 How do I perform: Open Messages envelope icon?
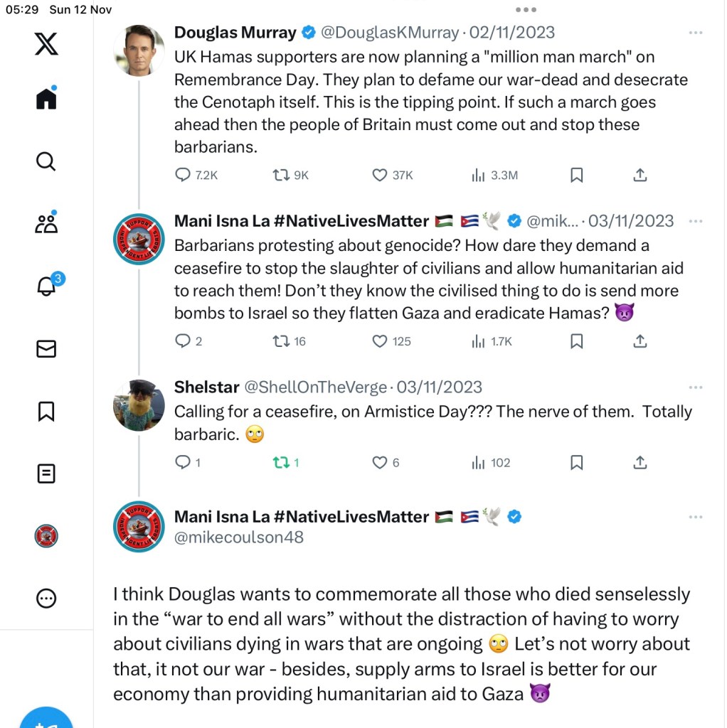(x=46, y=348)
